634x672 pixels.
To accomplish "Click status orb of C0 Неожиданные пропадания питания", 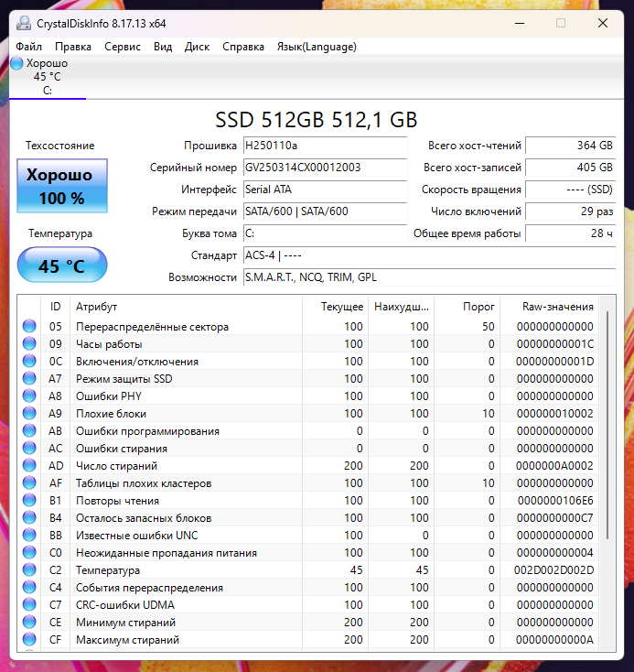I will click(29, 552).
